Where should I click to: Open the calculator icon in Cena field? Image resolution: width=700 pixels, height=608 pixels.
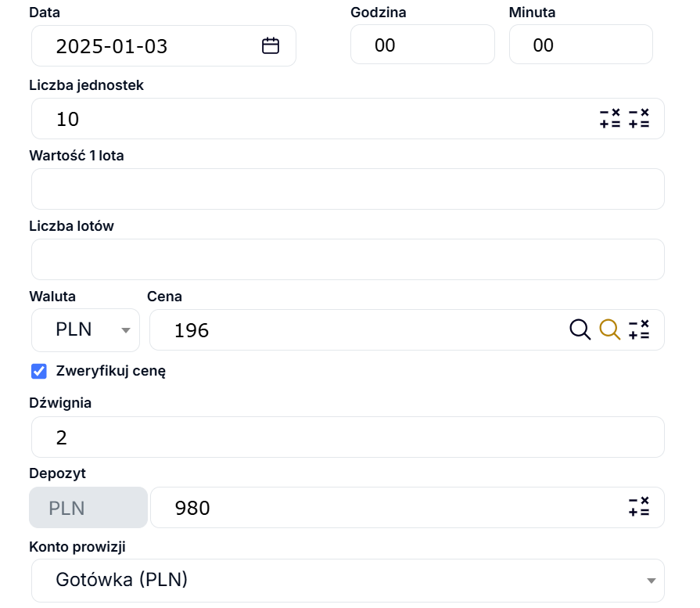click(x=639, y=329)
